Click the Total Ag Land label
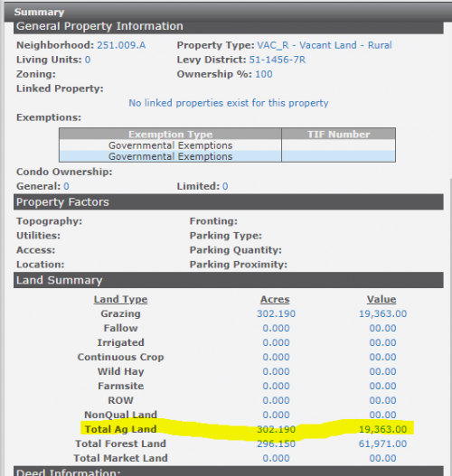Screen dimensions: 452x476 120,429
